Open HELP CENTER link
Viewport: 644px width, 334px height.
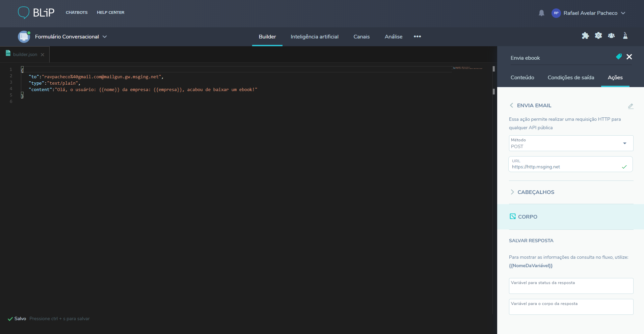(x=110, y=12)
